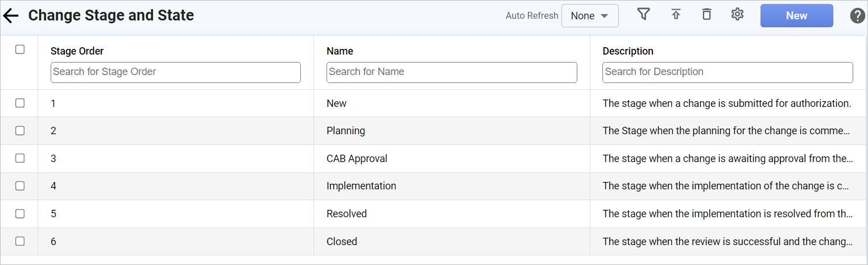Viewport: 868px width, 265px height.
Task: Expand the Auto Refresh dropdown
Action: 590,16
